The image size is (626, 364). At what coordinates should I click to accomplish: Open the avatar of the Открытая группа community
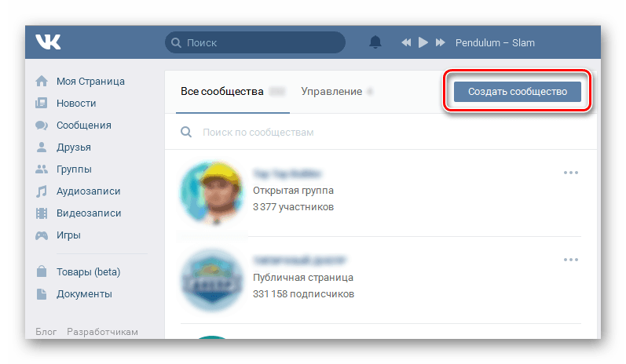point(211,193)
